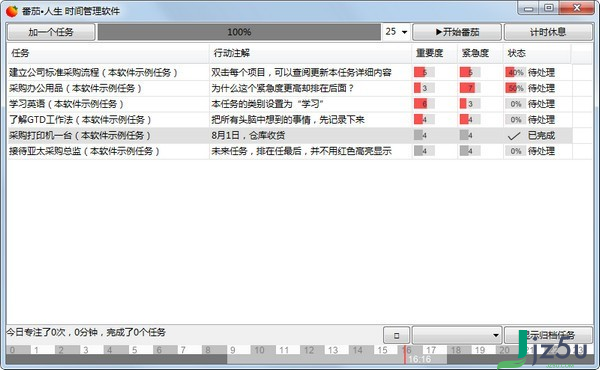Image resolution: width=600 pixels, height=370 pixels.
Task: Select task 学习英语
Action: [66, 104]
